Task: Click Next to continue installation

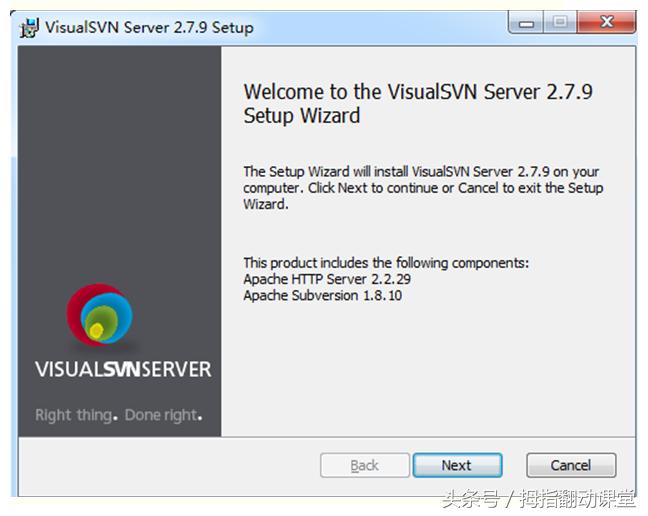Action: click(457, 465)
